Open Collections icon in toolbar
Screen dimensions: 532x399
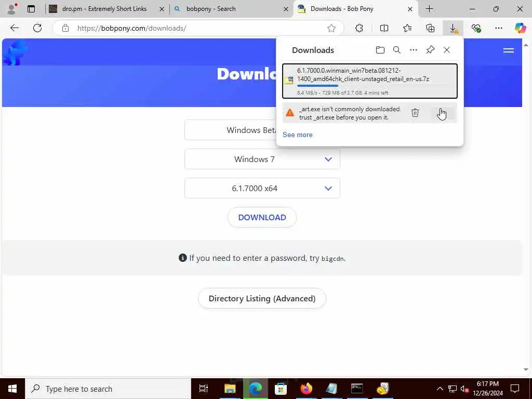pos(430,28)
